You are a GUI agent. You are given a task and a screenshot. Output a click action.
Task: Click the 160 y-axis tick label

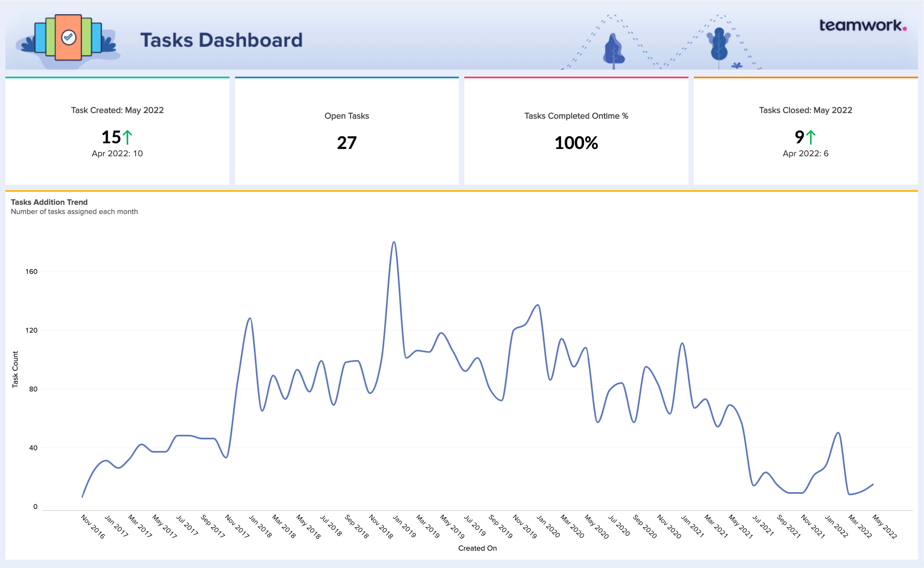31,271
